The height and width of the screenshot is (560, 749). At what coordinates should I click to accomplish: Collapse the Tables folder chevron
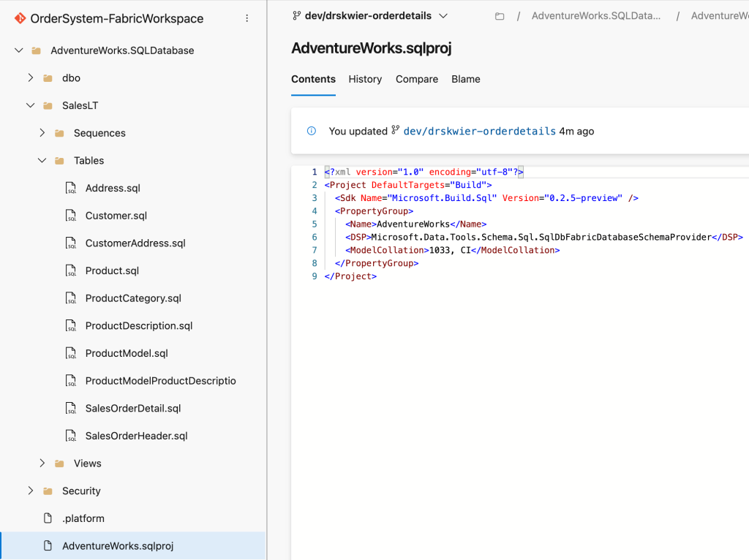click(x=42, y=160)
